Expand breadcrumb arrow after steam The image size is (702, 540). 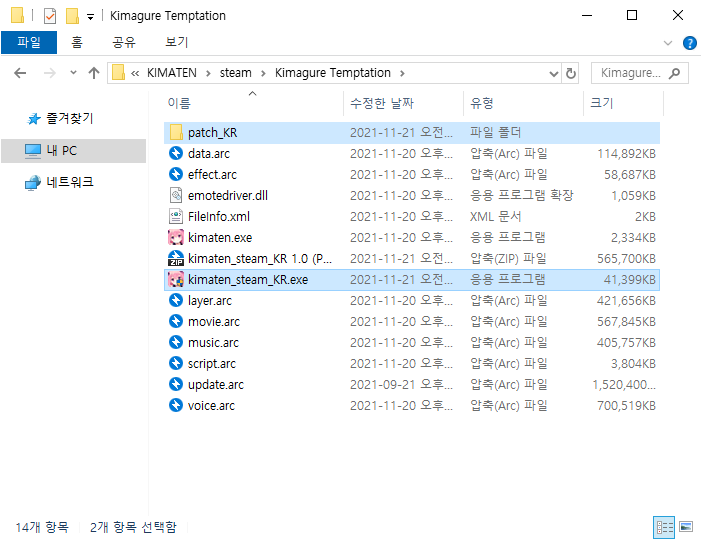(263, 73)
